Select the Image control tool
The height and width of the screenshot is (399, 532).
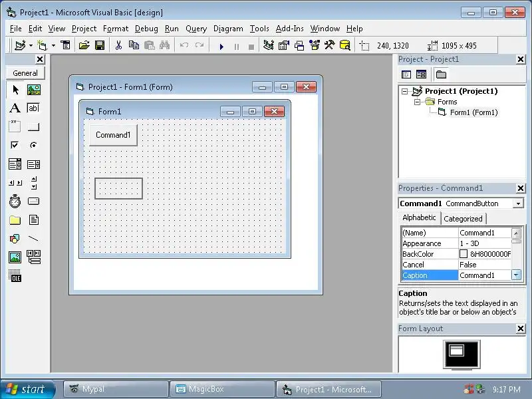pyautogui.click(x=15, y=257)
